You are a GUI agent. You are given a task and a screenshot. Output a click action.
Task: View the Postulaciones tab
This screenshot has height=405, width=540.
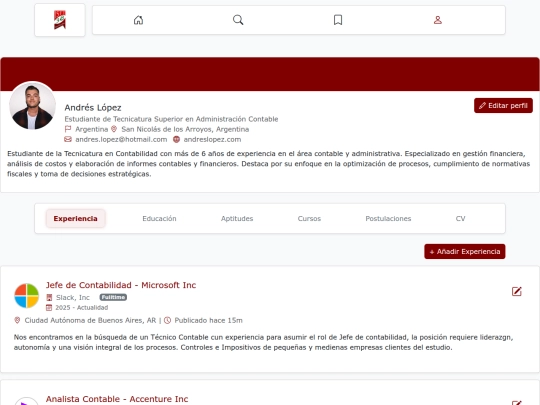pos(388,218)
